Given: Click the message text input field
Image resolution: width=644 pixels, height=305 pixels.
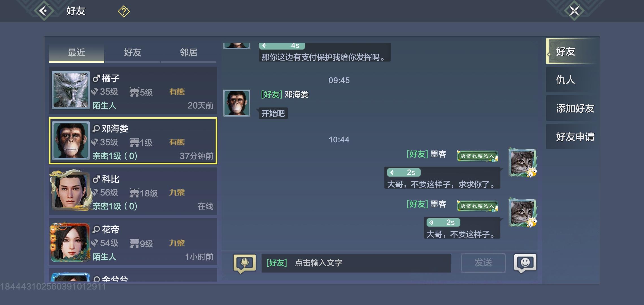Looking at the screenshot, I should [x=356, y=263].
